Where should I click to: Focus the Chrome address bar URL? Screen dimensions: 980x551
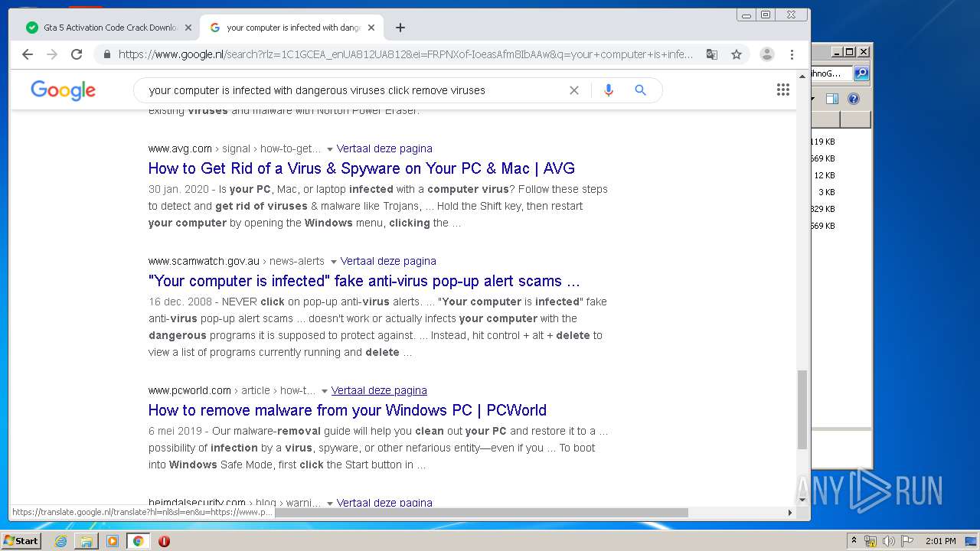[405, 54]
